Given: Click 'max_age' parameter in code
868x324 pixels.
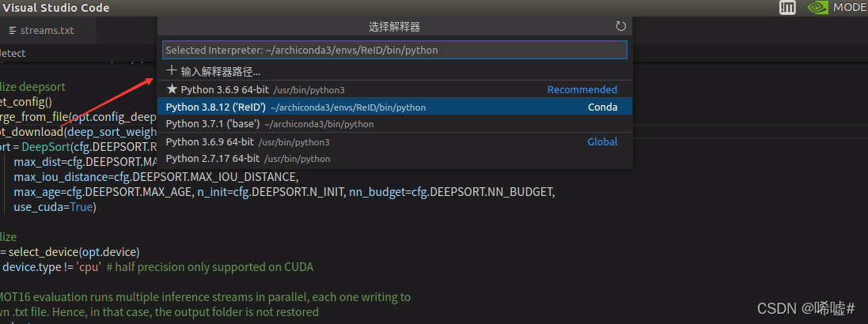Looking at the screenshot, I should tap(37, 192).
